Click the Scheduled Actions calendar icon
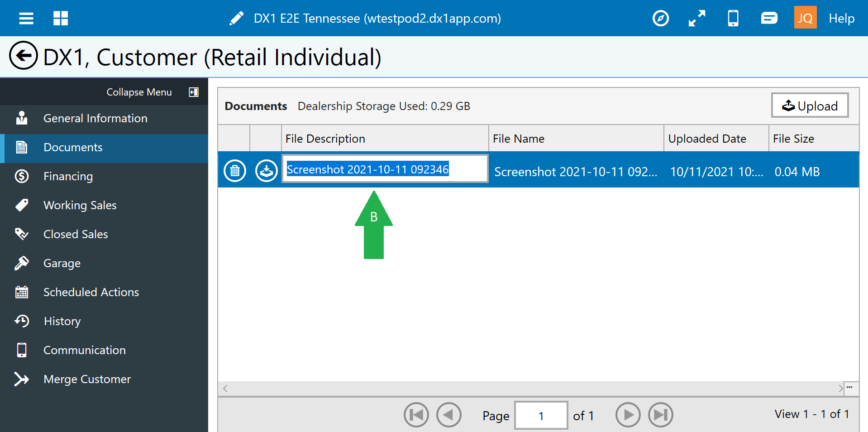 tap(22, 292)
